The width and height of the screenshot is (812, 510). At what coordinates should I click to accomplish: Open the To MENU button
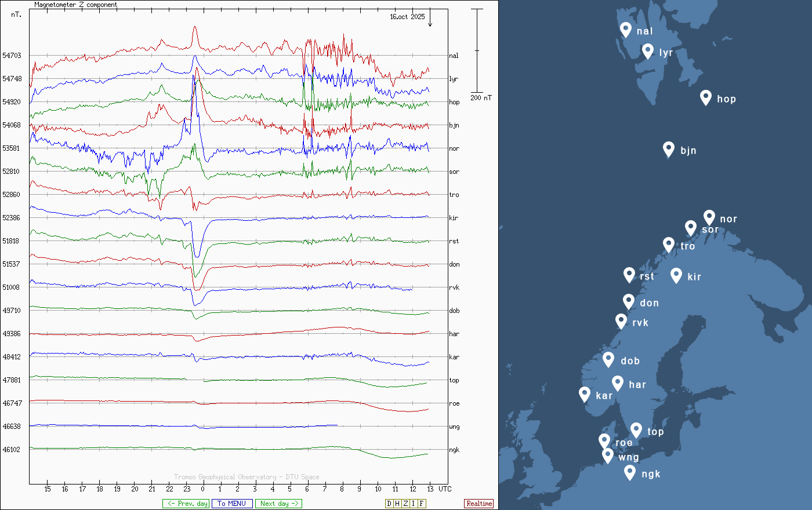pyautogui.click(x=232, y=504)
